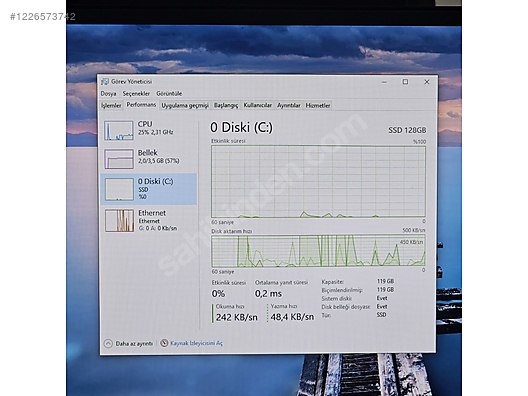
Task: Open the Seçenekler menu
Action: 136,94
